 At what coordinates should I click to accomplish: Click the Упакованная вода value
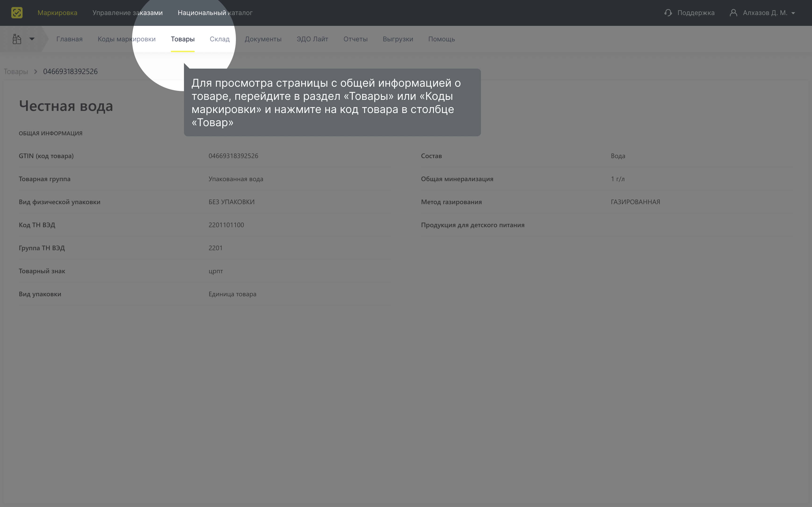coord(236,179)
